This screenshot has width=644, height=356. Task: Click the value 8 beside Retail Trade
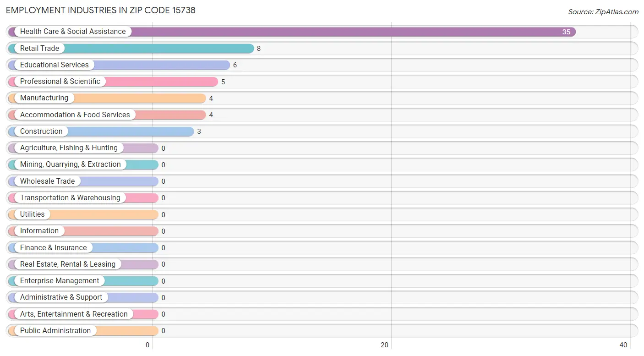[x=259, y=49]
